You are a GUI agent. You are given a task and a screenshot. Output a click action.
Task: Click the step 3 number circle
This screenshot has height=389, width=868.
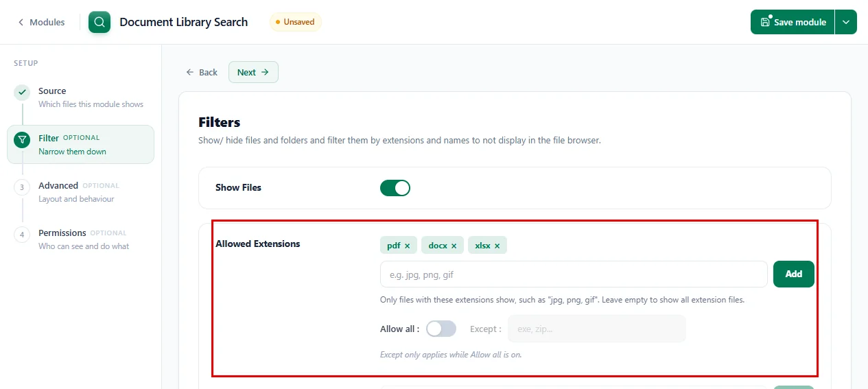click(x=22, y=187)
